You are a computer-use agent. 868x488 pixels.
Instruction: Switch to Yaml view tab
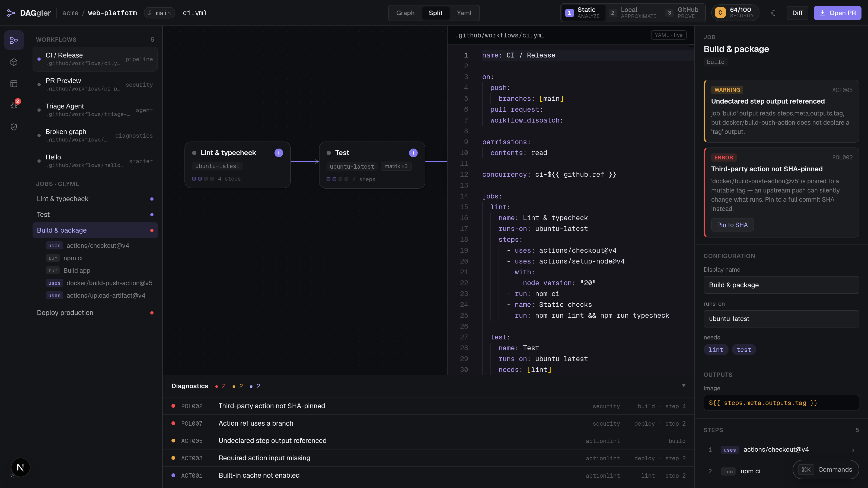pos(464,13)
